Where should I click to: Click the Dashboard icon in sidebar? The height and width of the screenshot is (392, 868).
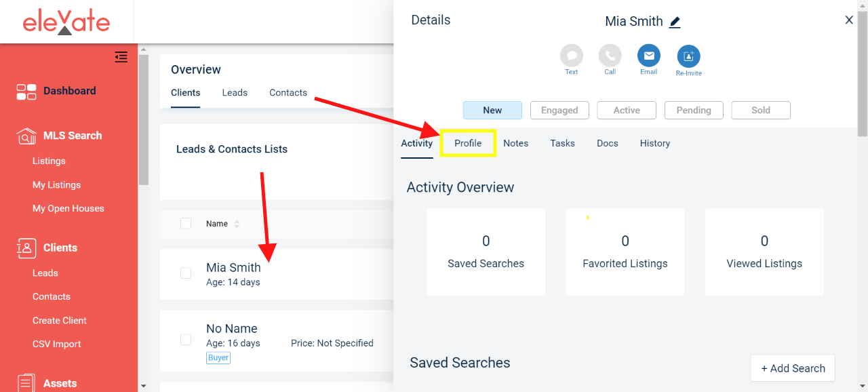click(x=26, y=92)
